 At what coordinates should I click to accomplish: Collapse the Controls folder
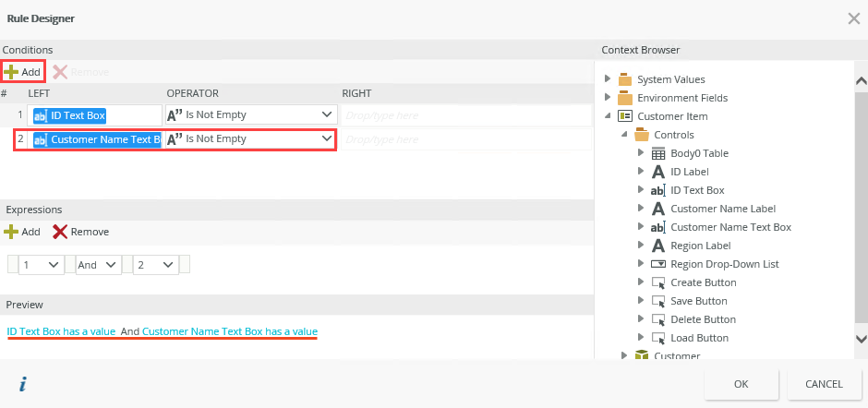click(x=624, y=135)
